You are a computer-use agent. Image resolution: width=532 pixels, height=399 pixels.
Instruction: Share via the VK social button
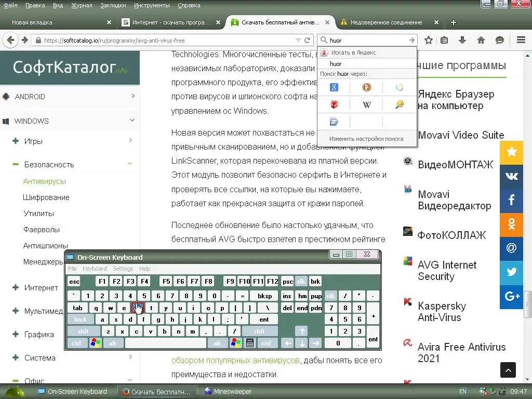(511, 176)
